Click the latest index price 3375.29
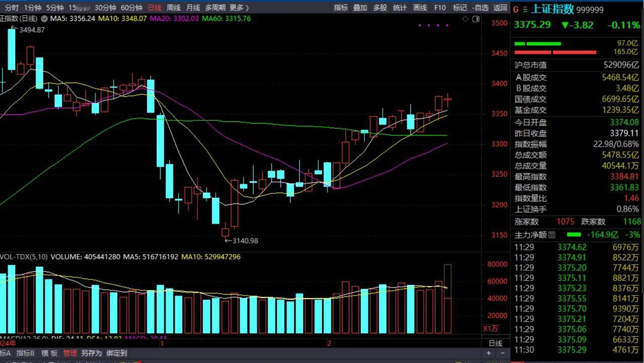Image resolution: width=644 pixels, height=363 pixels. 532,25
